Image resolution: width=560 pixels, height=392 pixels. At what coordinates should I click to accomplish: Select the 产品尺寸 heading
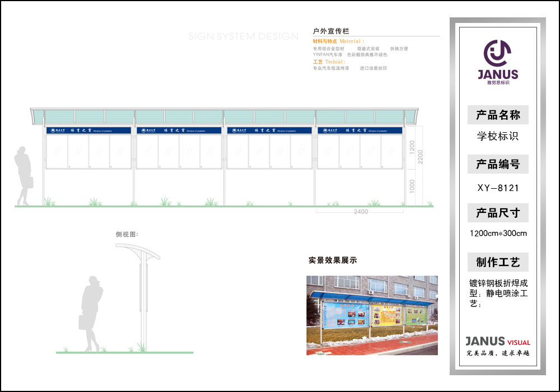[498, 213]
